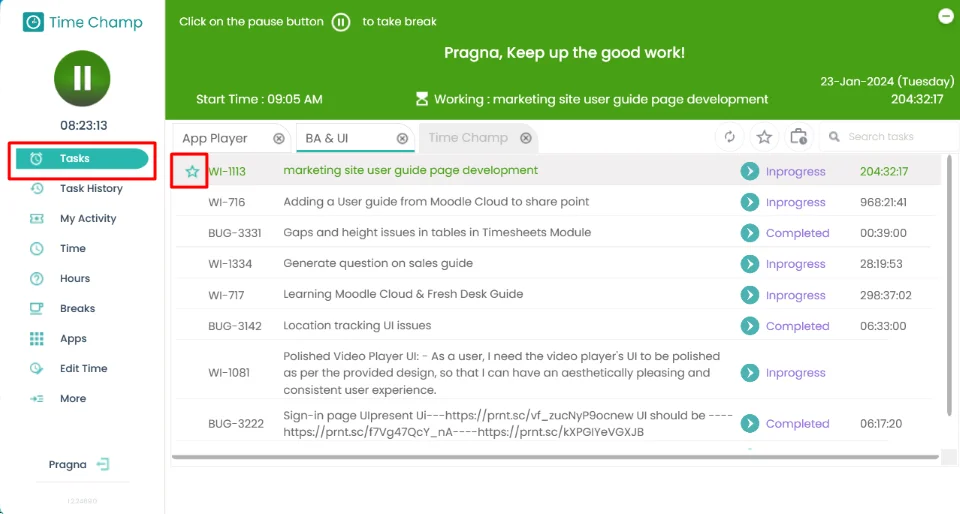
Task: Open Inprogress status dropdown for WI-1113
Action: coord(795,172)
